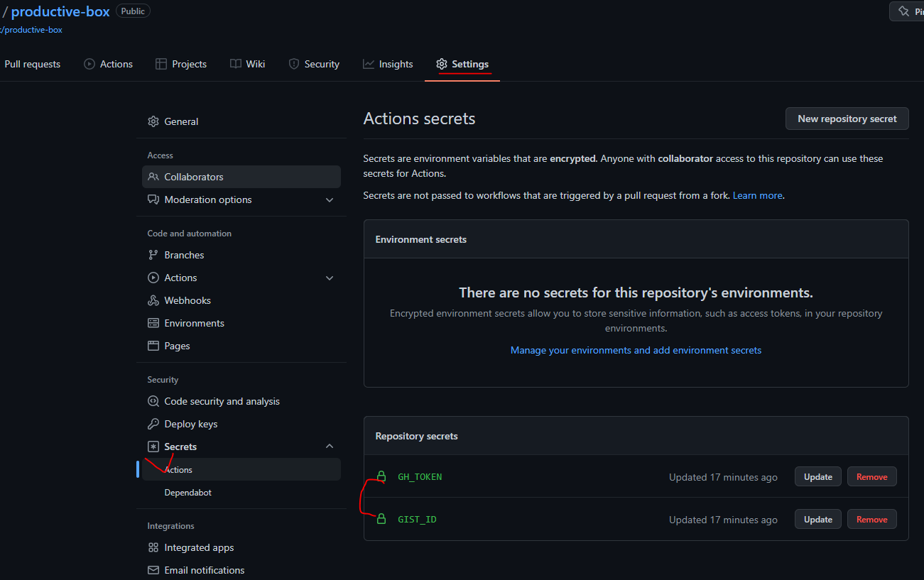Click Manage your environments and add environment secrets

tap(636, 350)
